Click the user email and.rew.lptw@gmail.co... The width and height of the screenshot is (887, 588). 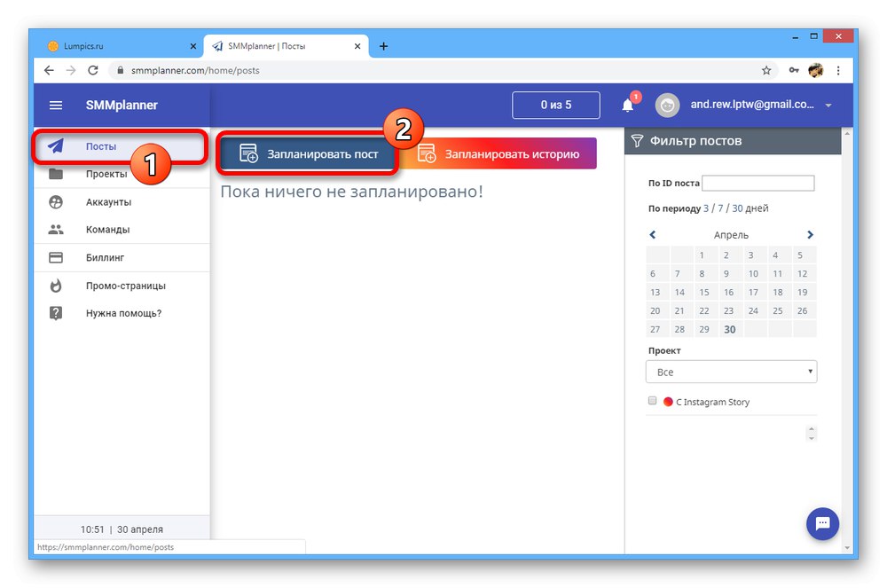[x=752, y=105]
